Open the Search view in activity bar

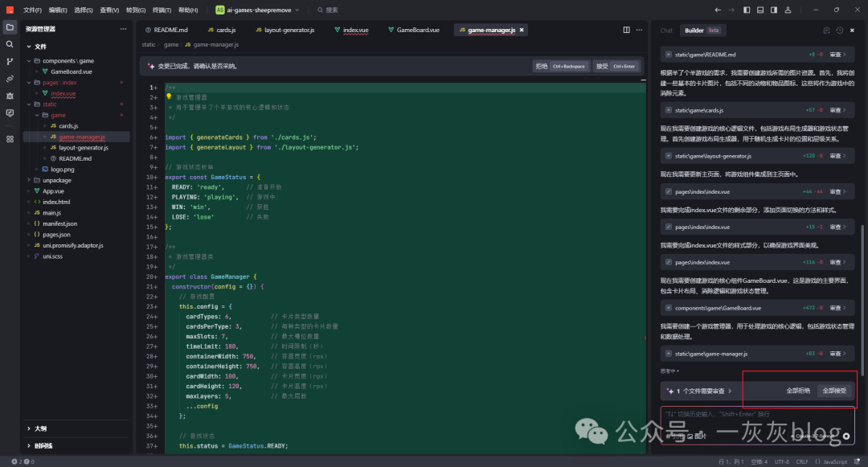(10, 44)
